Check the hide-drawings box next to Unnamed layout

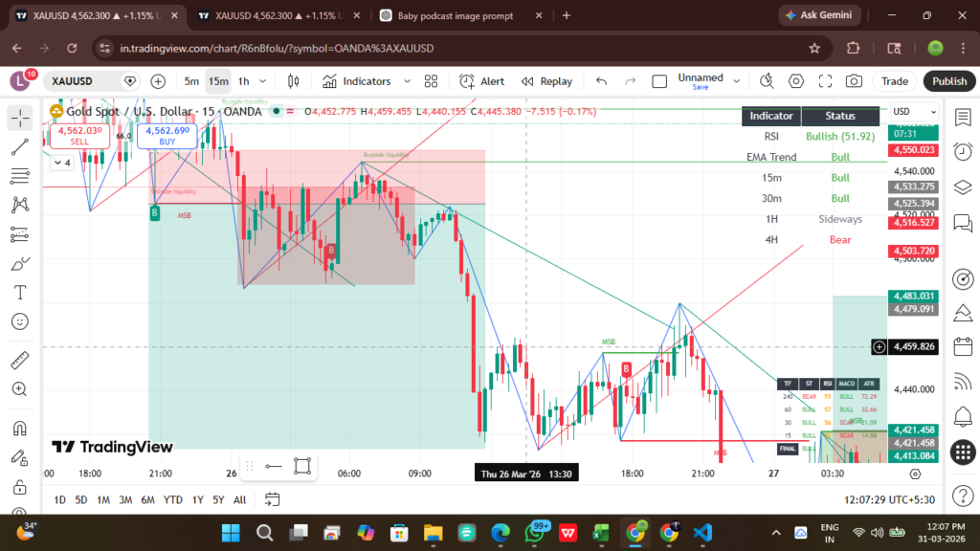659,81
